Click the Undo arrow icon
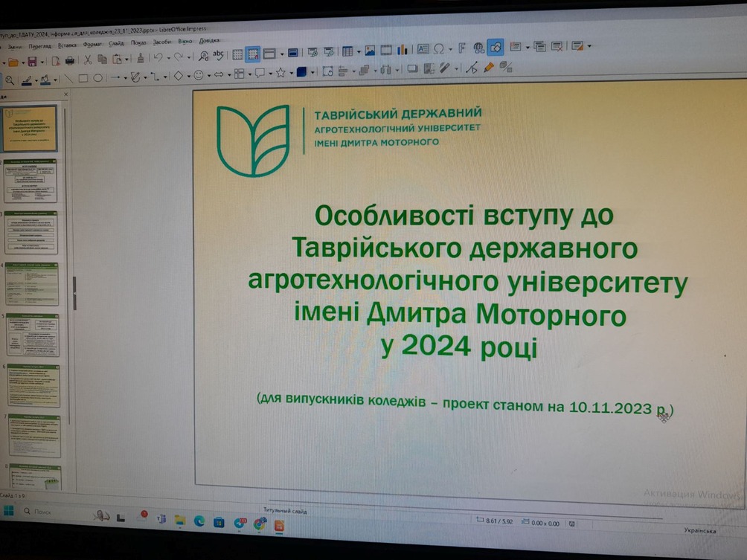 tap(158, 57)
